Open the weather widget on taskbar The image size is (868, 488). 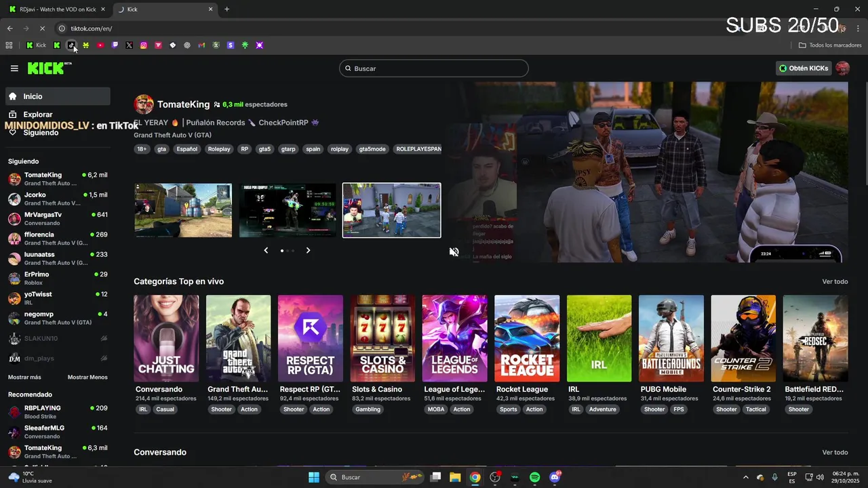pos(31,477)
